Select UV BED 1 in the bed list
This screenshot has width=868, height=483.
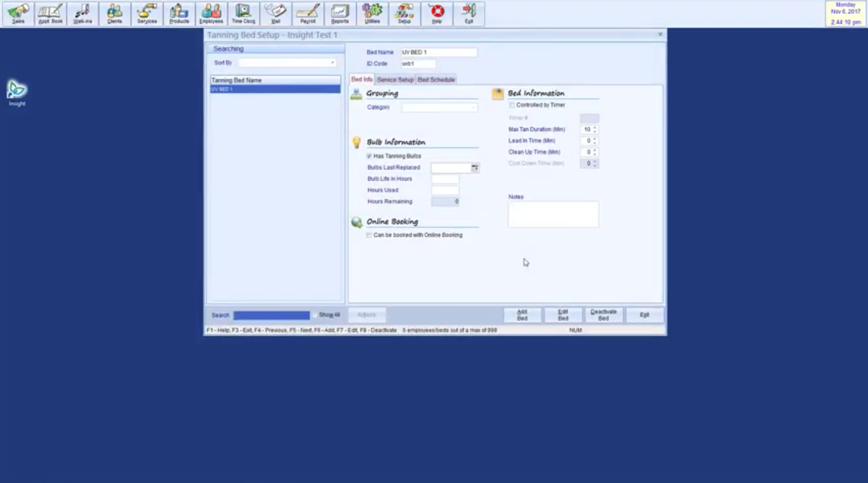click(276, 89)
